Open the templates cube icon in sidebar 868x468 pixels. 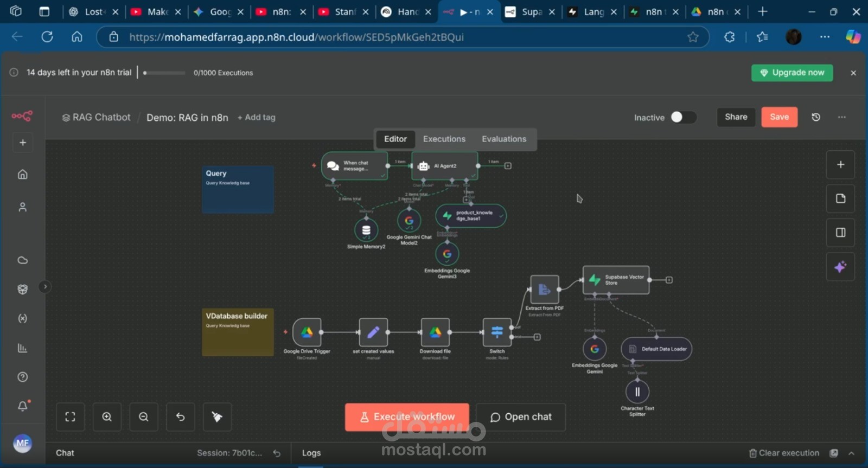[x=23, y=290]
